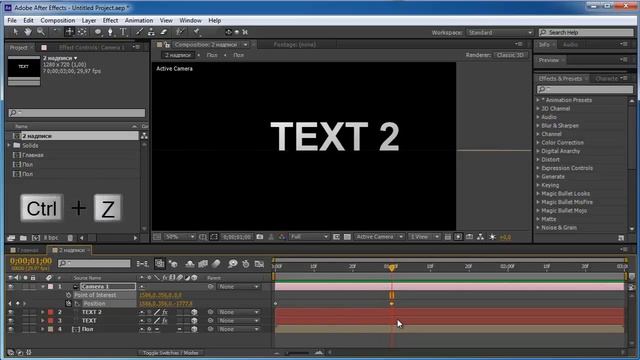Click the snapshot camera icon in viewer

coord(260,237)
